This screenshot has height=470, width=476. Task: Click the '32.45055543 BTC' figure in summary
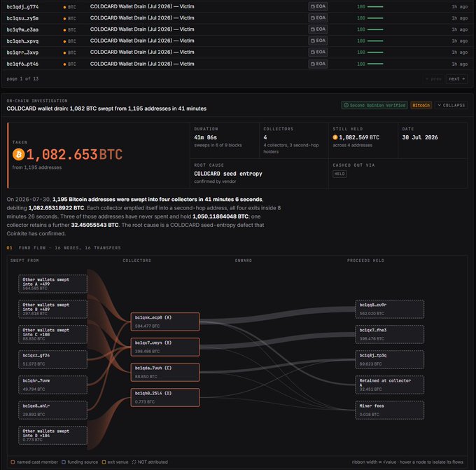pyautogui.click(x=94, y=225)
